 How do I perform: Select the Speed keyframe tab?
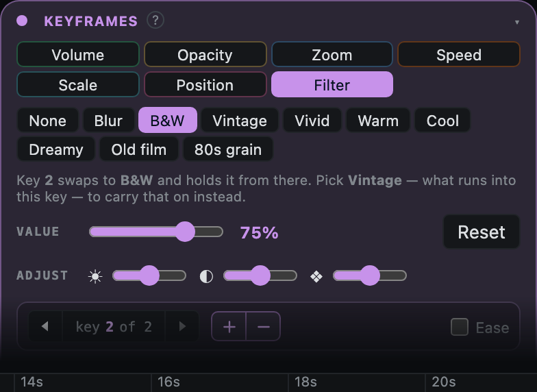(459, 55)
